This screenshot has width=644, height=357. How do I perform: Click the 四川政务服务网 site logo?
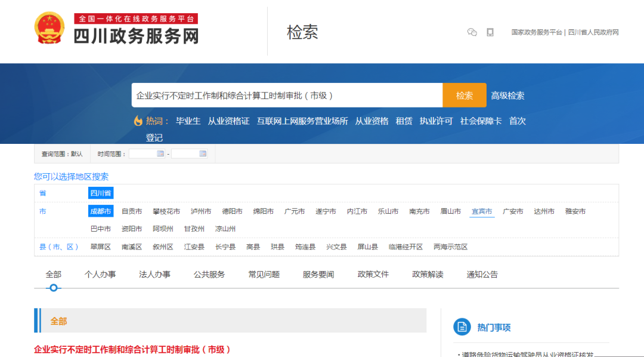click(137, 36)
